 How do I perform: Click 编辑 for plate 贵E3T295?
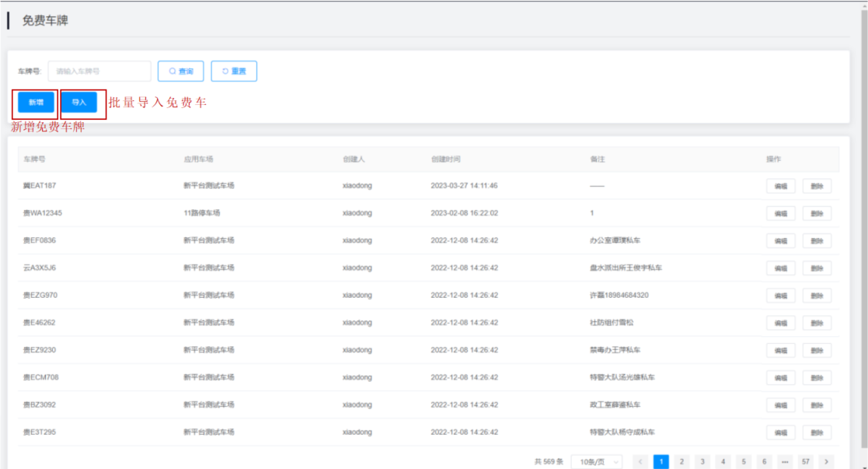click(780, 432)
